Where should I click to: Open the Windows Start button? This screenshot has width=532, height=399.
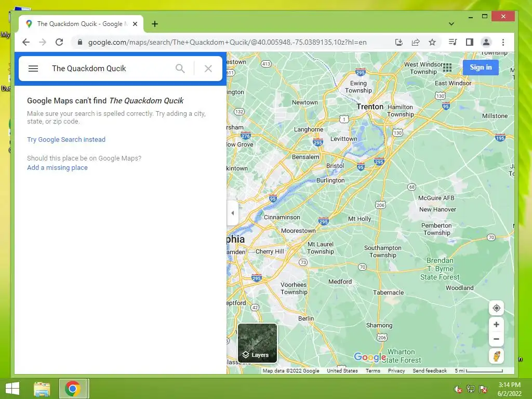click(x=12, y=389)
